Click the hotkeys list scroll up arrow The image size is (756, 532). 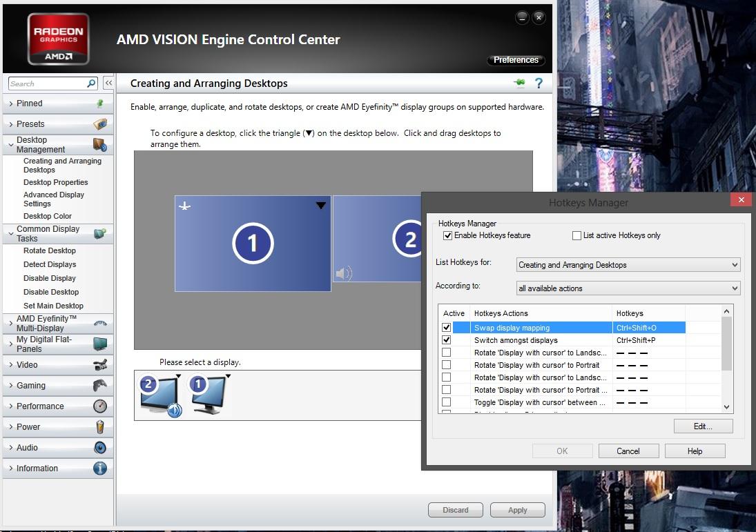(726, 311)
